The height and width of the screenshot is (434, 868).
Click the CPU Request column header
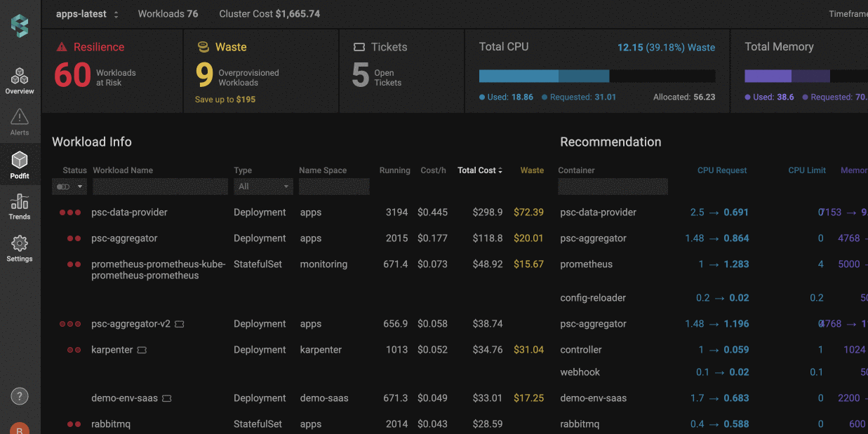722,170
